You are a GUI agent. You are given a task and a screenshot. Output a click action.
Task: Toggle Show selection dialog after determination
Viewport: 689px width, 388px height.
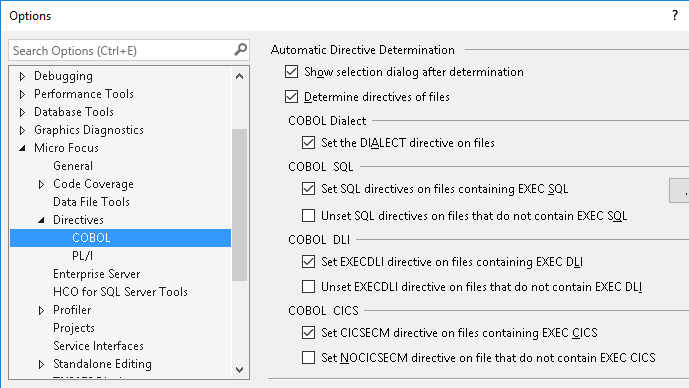click(x=291, y=72)
